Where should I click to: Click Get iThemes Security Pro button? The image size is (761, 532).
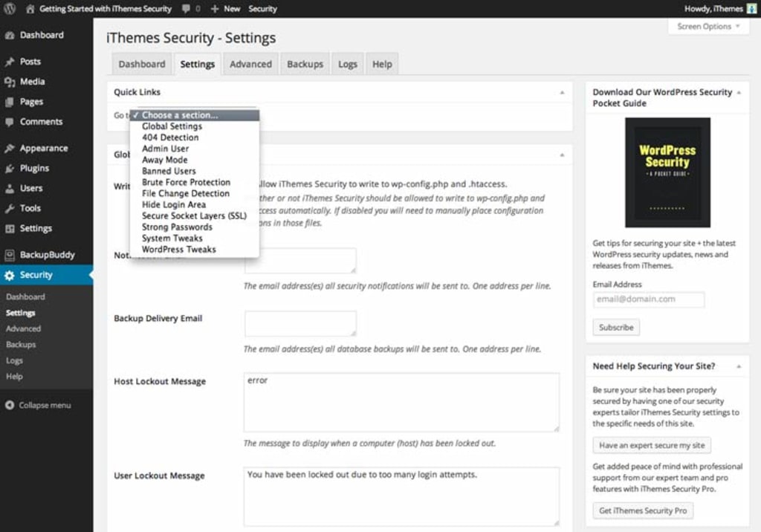tap(643, 510)
